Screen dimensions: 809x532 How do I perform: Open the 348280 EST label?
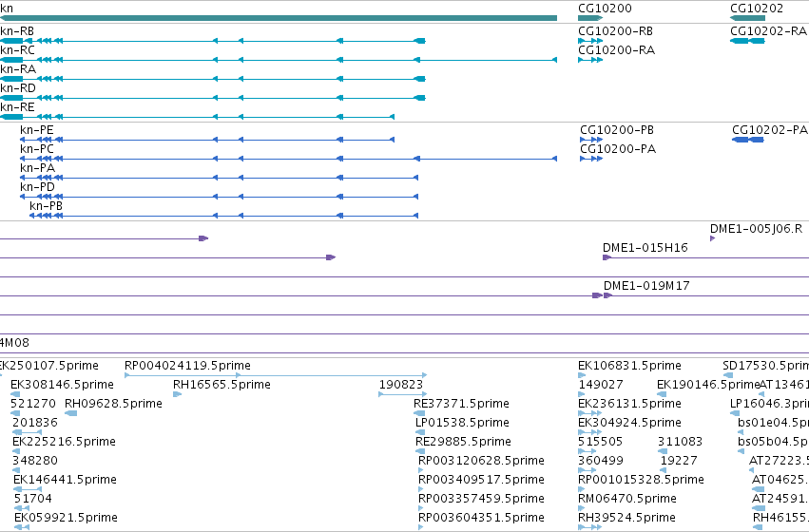point(35,462)
